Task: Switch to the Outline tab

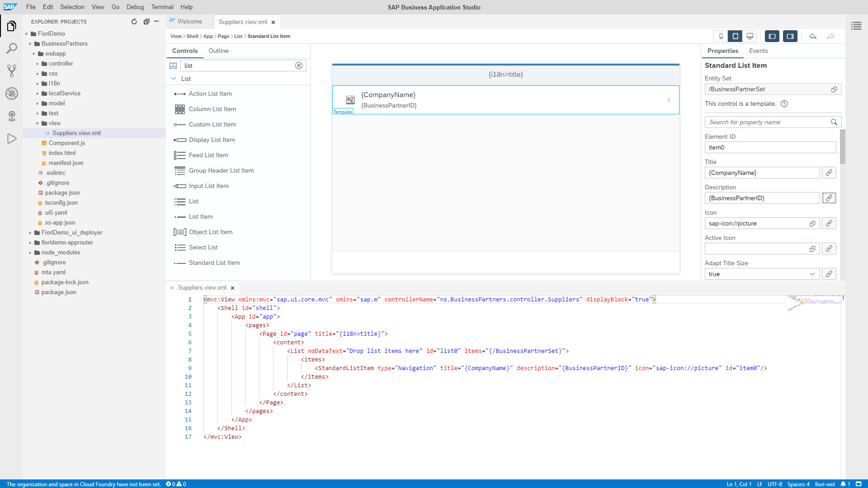Action: coord(218,51)
